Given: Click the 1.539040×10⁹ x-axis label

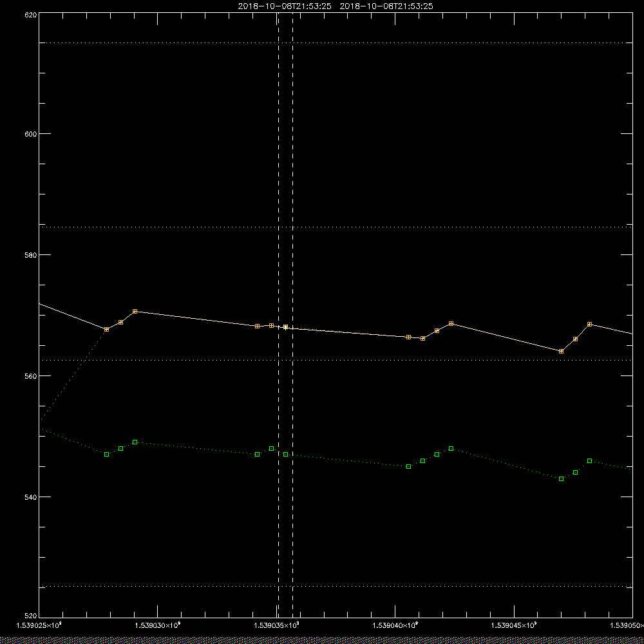Looking at the screenshot, I should 395,625.
